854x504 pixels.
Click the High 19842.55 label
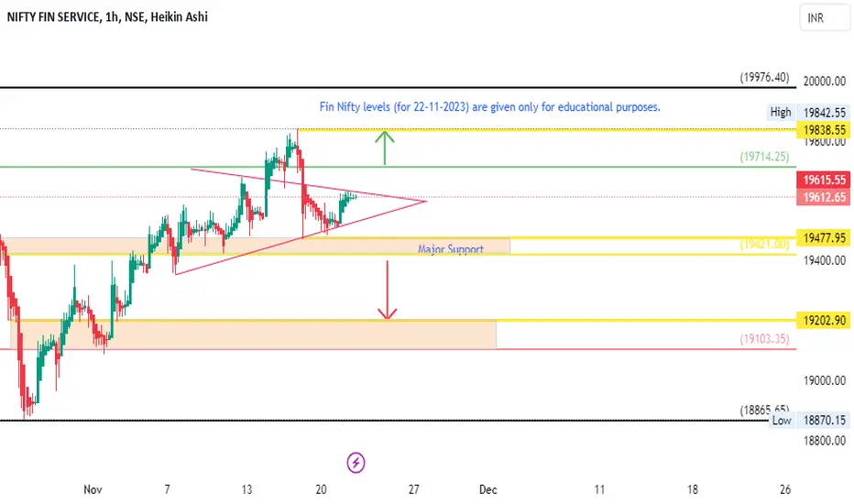pyautogui.click(x=809, y=112)
